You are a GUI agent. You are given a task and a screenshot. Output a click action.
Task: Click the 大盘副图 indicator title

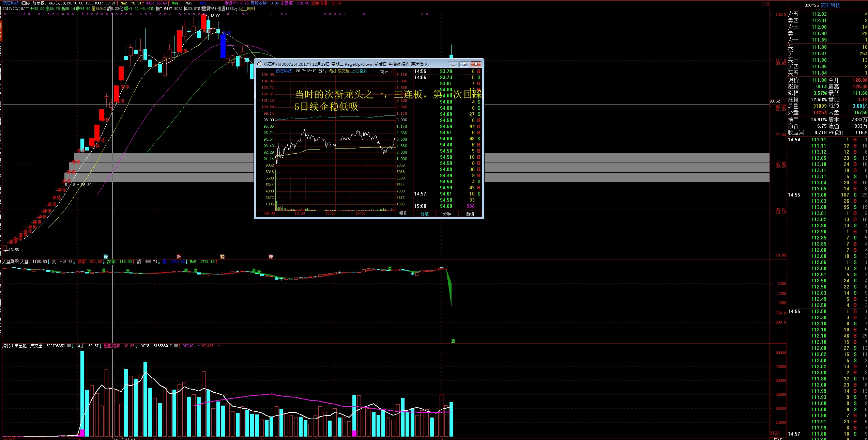[x=11, y=262]
